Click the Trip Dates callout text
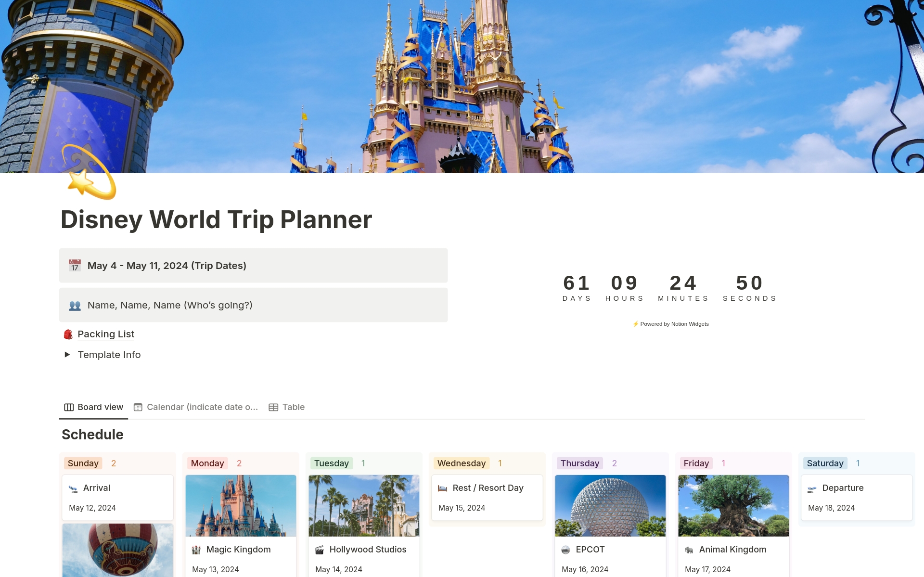 167,266
